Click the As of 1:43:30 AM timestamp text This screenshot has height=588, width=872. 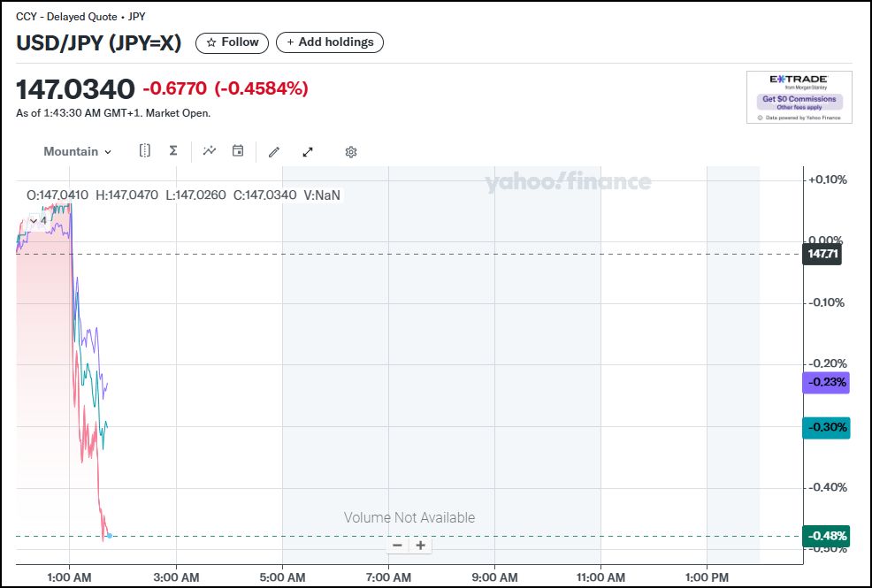coord(113,113)
